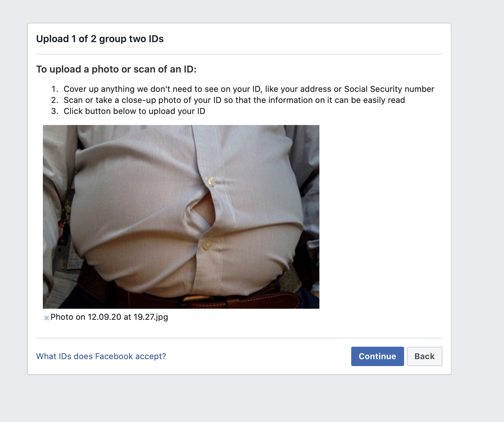Viewport: 504px width, 422px height.
Task: Click the Upload 1 of 2 group two IDs heading
Action: tap(100, 39)
